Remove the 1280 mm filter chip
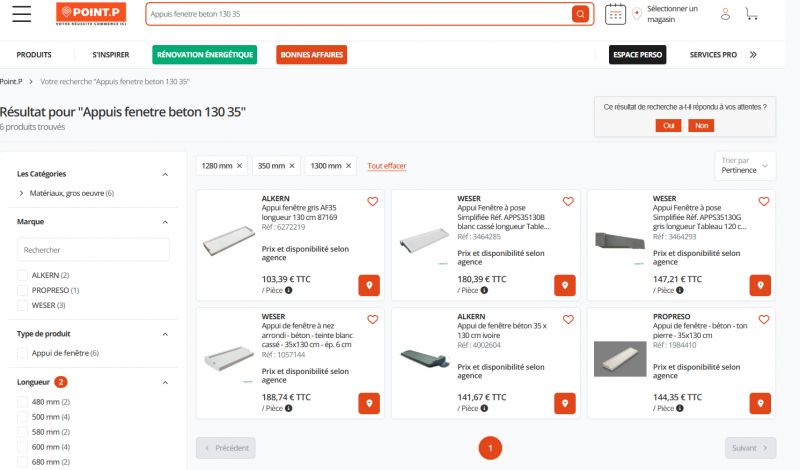Screen dimensions: 800x470 tap(240, 165)
